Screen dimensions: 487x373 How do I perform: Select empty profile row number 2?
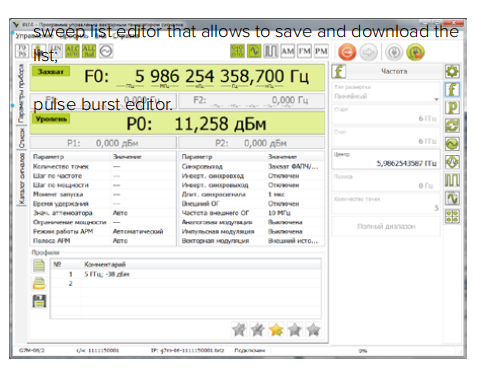tap(186, 283)
